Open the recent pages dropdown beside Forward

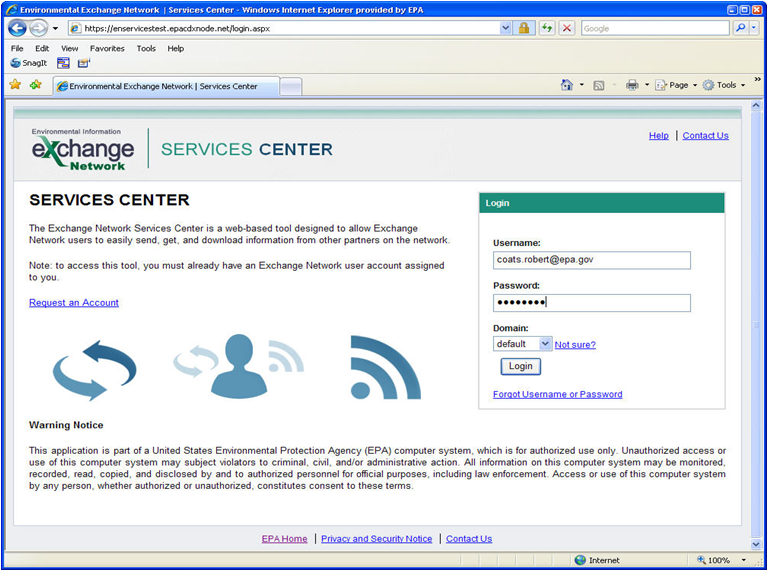click(55, 28)
